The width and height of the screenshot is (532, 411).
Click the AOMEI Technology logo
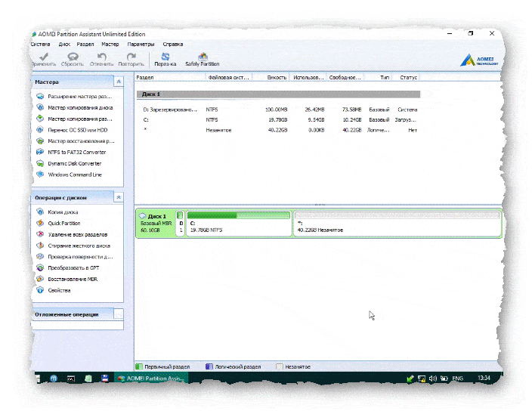coord(479,60)
